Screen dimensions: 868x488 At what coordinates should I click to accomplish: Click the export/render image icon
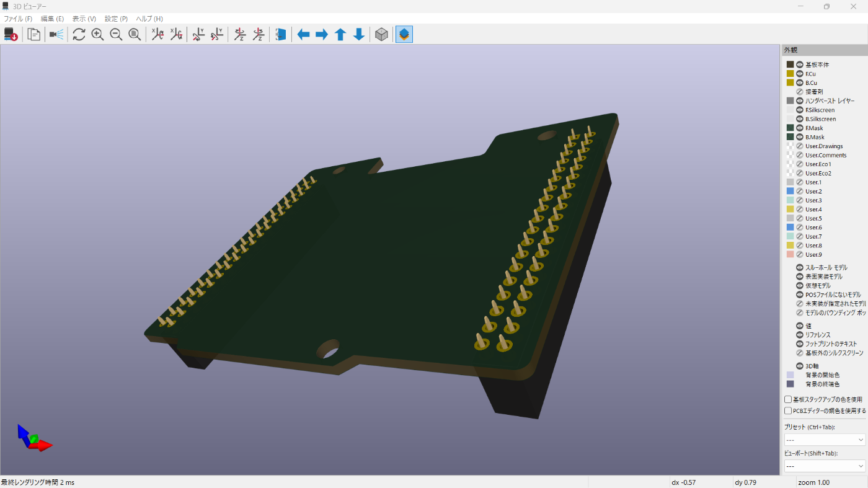click(x=11, y=35)
